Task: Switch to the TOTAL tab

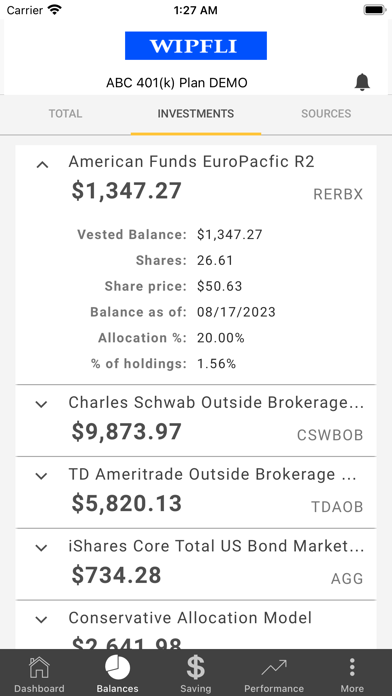Action: [x=65, y=114]
